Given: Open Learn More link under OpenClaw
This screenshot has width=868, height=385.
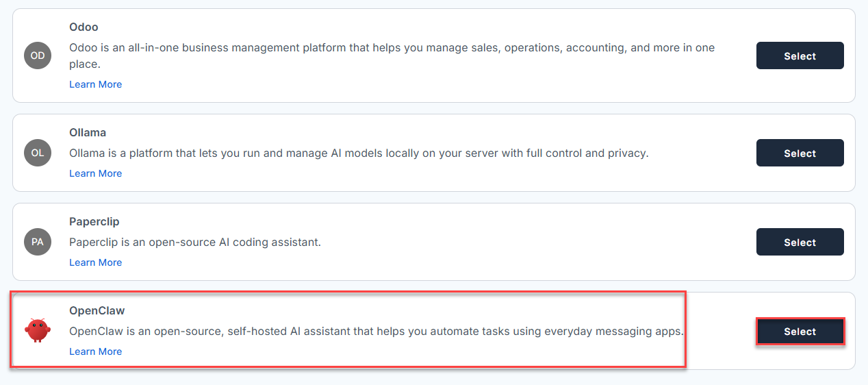Looking at the screenshot, I should tap(96, 351).
